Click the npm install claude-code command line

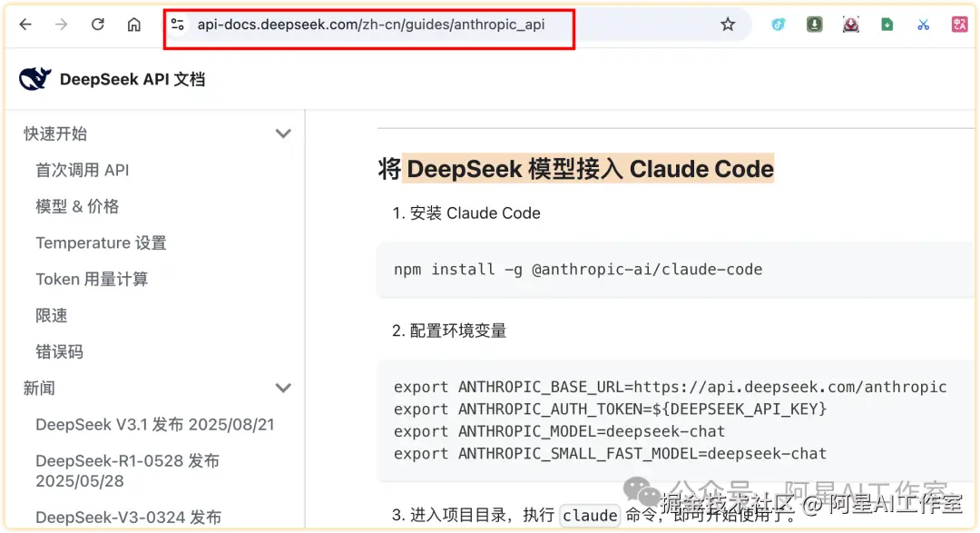tap(578, 269)
